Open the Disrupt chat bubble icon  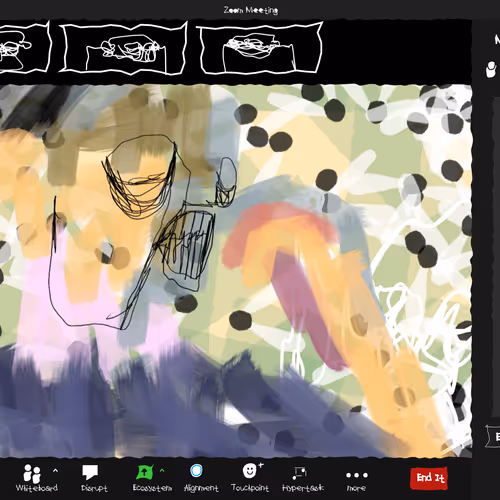click(x=90, y=472)
